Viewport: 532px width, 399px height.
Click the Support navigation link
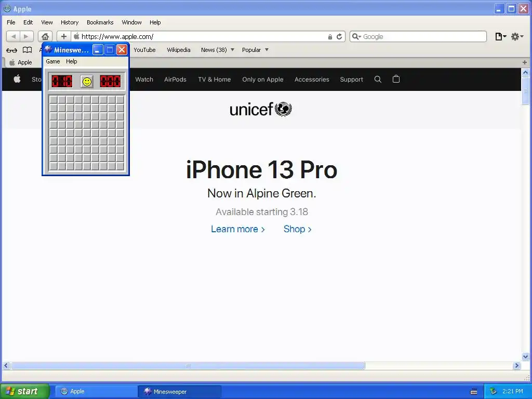click(352, 79)
